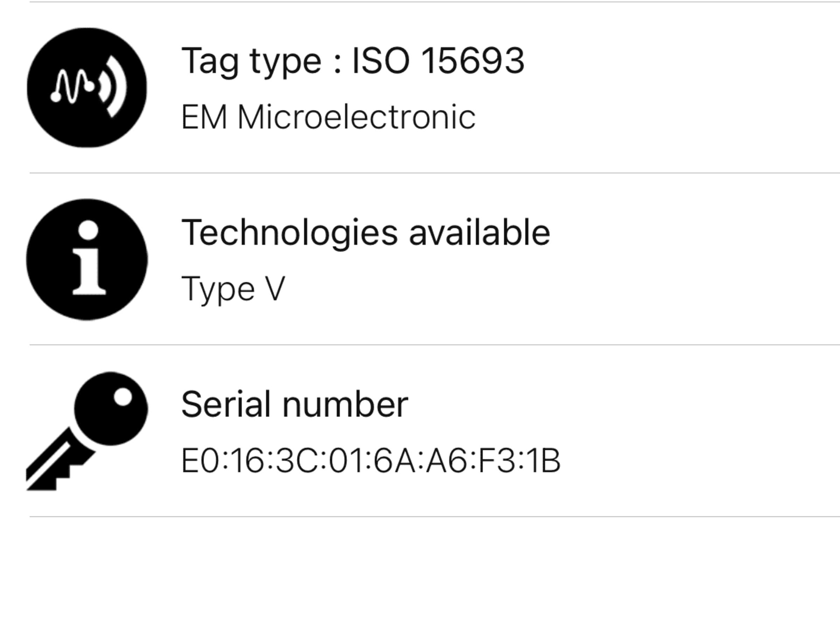The width and height of the screenshot is (840, 625).
Task: Tap blank space right of Serial number row
Action: tap(700, 431)
